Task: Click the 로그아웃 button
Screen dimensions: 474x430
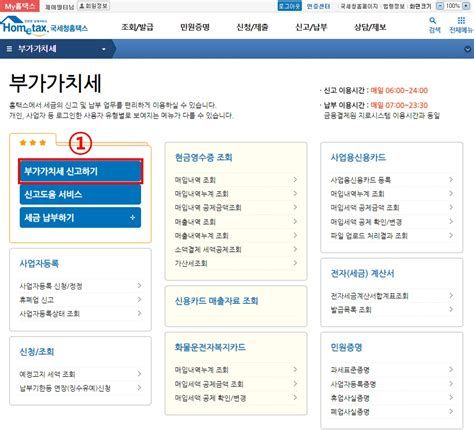Action: point(289,6)
